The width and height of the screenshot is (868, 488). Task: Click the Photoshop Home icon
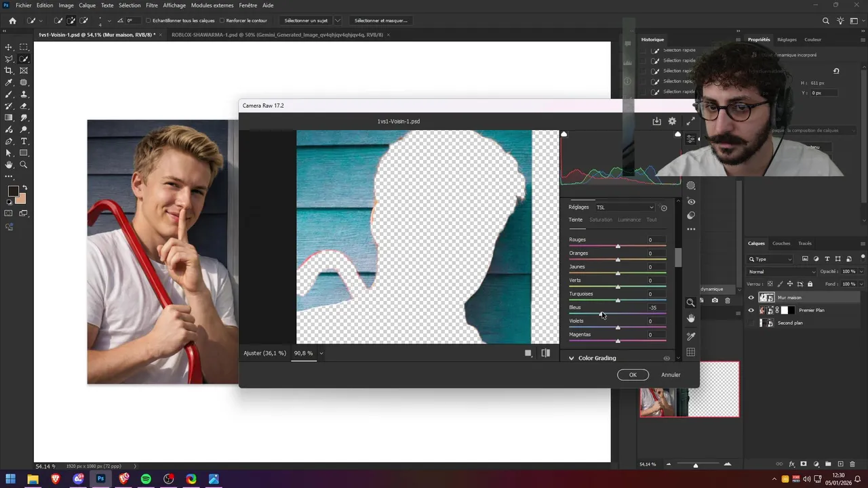pyautogui.click(x=12, y=20)
